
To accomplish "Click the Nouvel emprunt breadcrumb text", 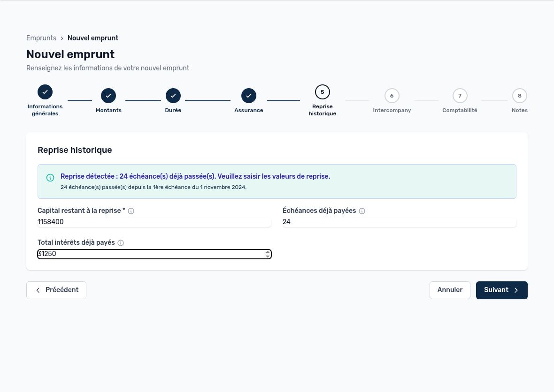I will point(93,38).
